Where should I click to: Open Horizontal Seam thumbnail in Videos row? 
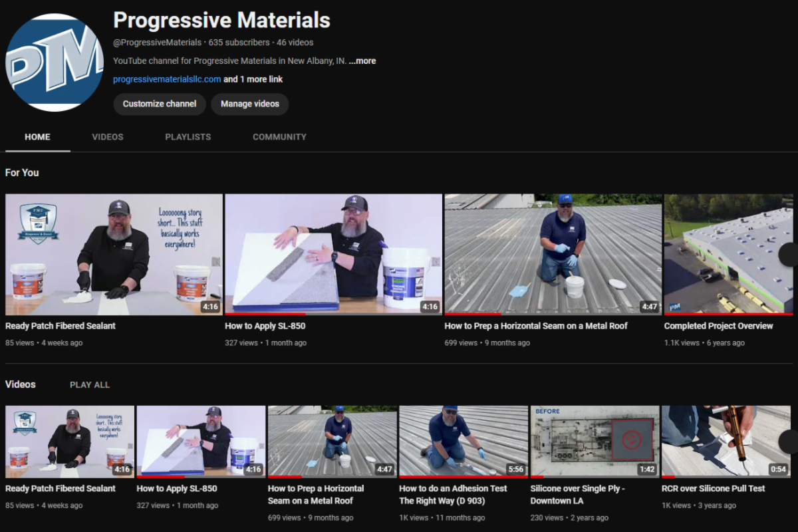(332, 442)
